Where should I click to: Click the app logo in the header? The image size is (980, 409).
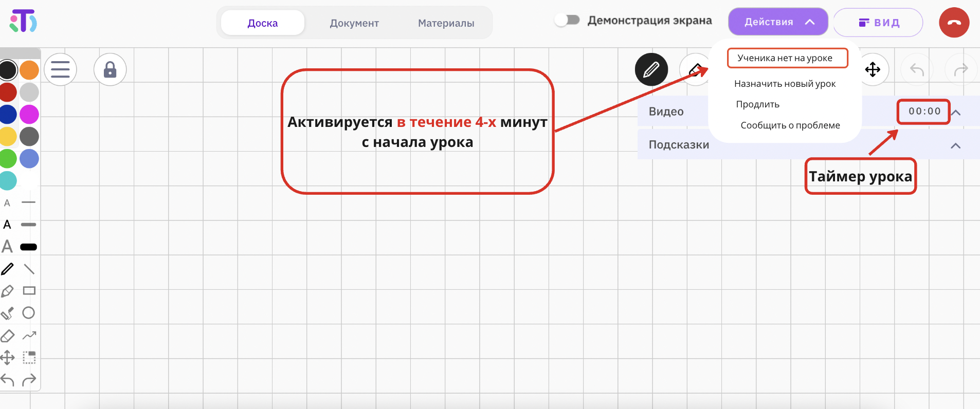tap(23, 21)
